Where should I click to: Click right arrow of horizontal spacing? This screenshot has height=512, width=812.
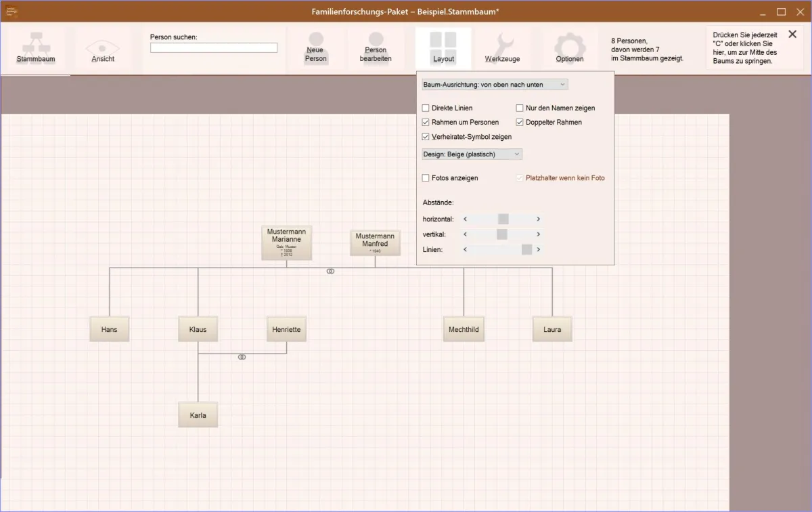pos(538,219)
